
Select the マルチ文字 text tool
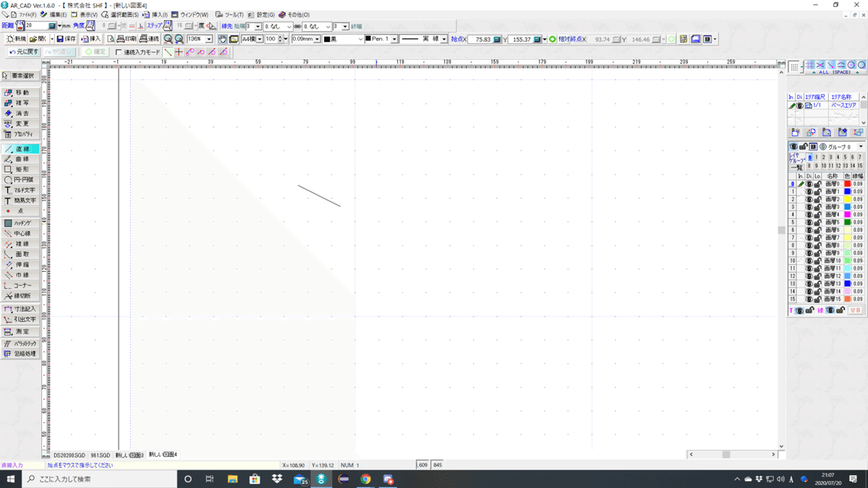click(x=20, y=190)
